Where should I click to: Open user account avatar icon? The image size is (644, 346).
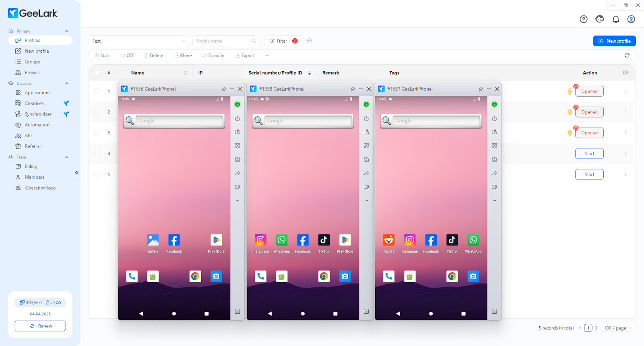click(x=631, y=19)
